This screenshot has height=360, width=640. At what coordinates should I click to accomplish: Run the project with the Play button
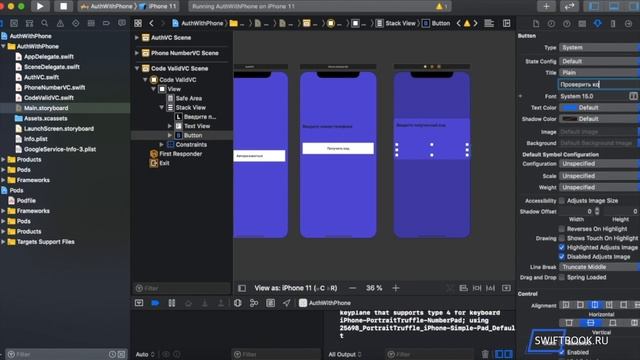click(40, 6)
